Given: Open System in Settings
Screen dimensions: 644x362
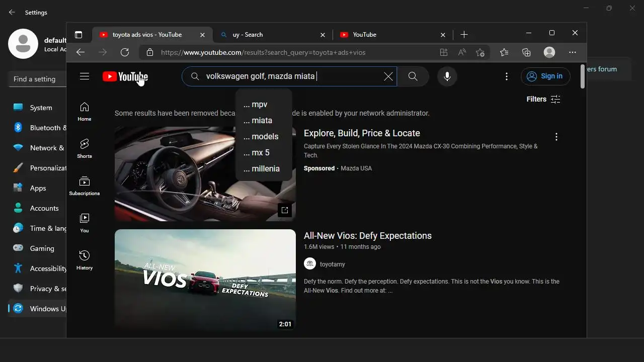Looking at the screenshot, I should click(x=37, y=108).
